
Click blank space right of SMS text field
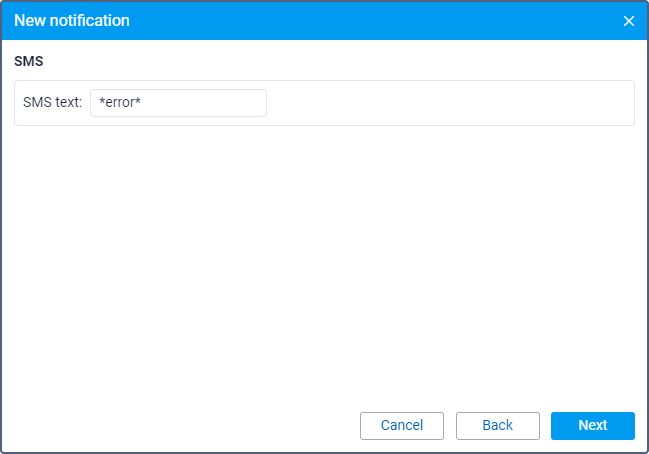(x=450, y=103)
